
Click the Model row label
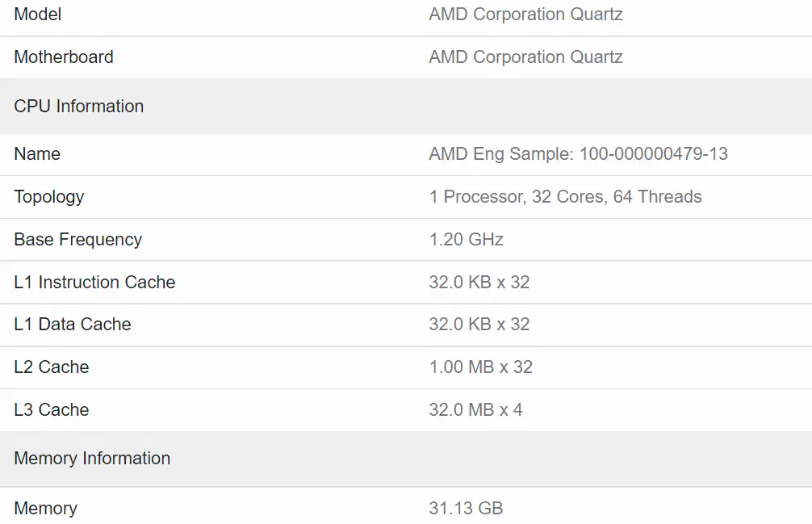pos(38,15)
